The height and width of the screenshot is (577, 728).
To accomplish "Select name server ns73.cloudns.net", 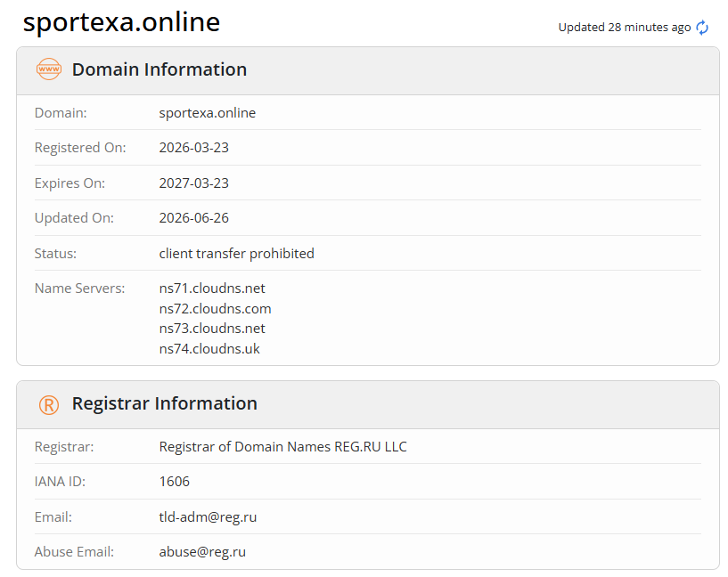I will click(212, 329).
